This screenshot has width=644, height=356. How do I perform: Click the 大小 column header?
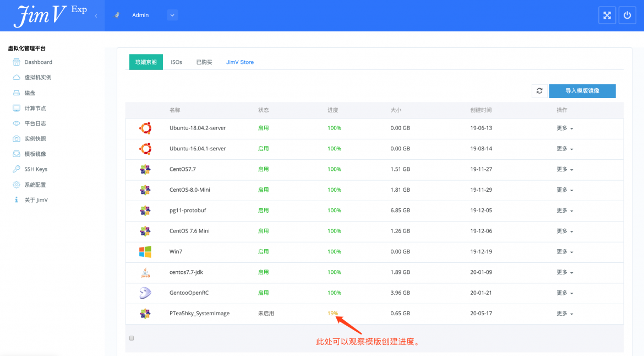396,110
